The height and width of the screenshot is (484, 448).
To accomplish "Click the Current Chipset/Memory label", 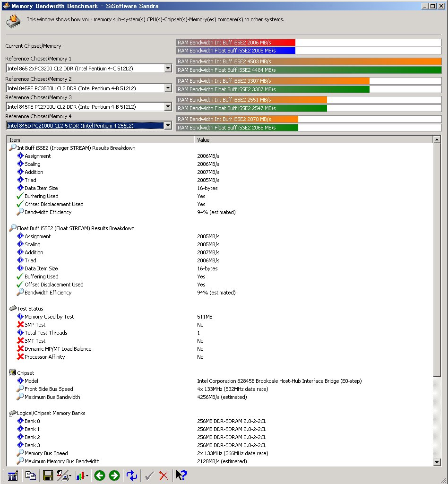I will tap(33, 46).
